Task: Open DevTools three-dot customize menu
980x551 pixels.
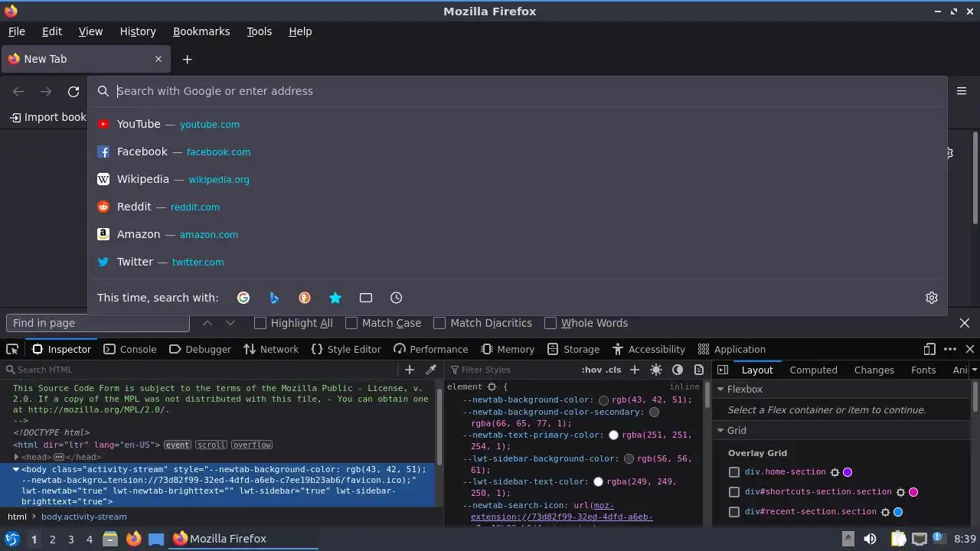Action: [x=950, y=349]
